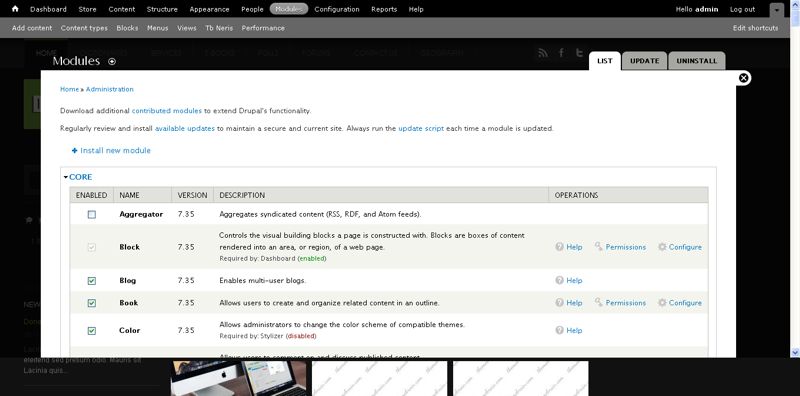This screenshot has height=396, width=800.
Task: Click the disabled Block module checkbox
Action: (x=92, y=248)
